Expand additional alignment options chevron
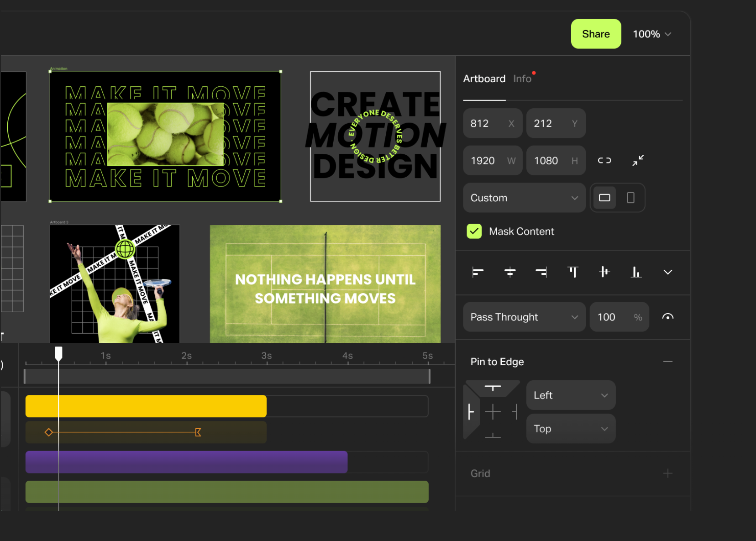Image resolution: width=756 pixels, height=541 pixels. pos(667,272)
